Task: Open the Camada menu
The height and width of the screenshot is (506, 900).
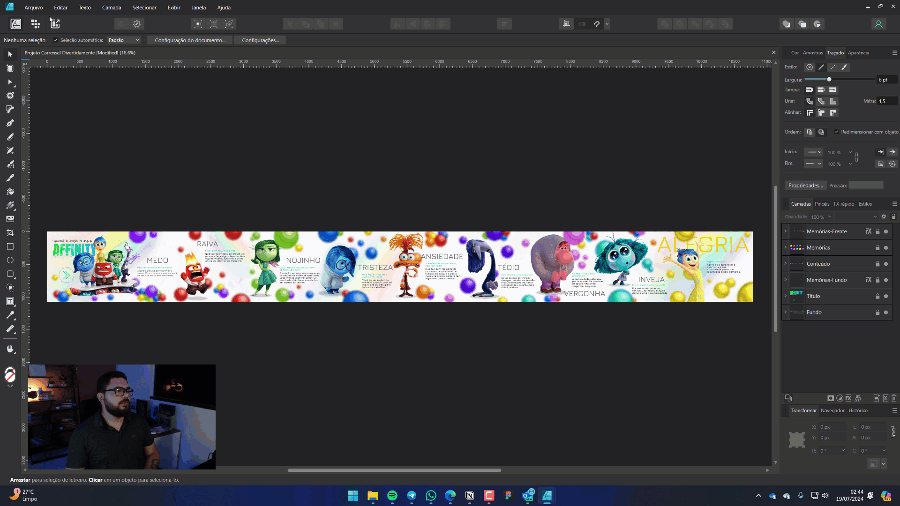Action: point(111,7)
